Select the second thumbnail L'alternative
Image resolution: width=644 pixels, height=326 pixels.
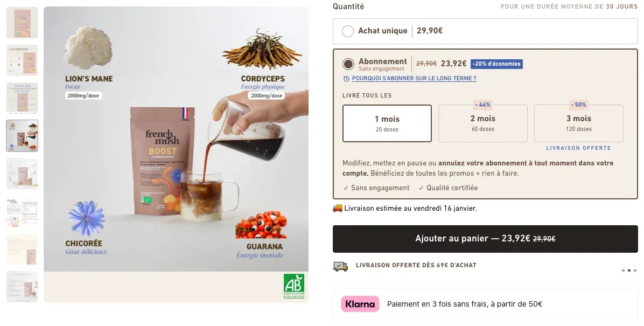(22, 60)
